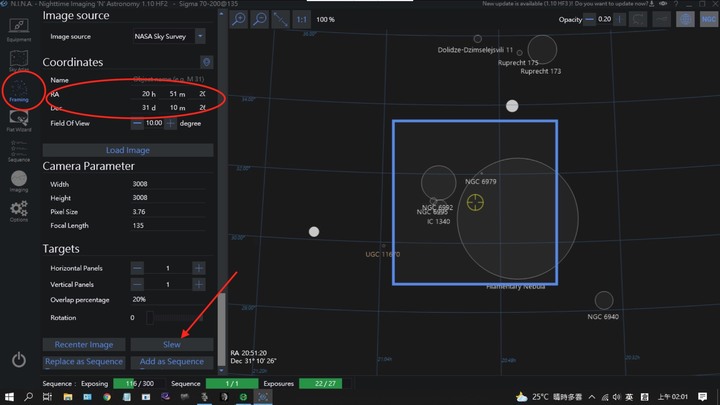Screen dimensions: 720x405
Task: Increase the Vertical Panels count
Action: (199, 285)
